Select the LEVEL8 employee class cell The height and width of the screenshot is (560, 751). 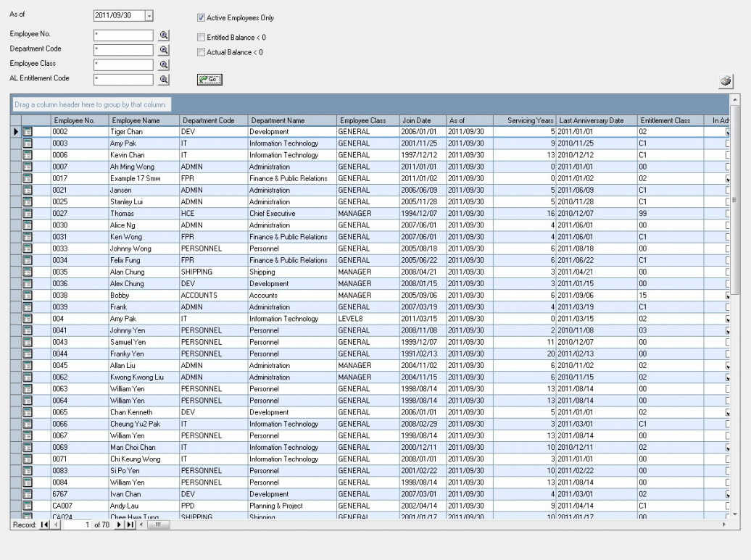368,319
